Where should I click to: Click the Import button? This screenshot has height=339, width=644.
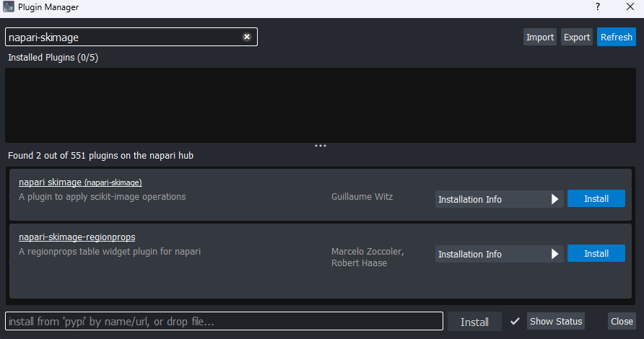[x=540, y=37]
